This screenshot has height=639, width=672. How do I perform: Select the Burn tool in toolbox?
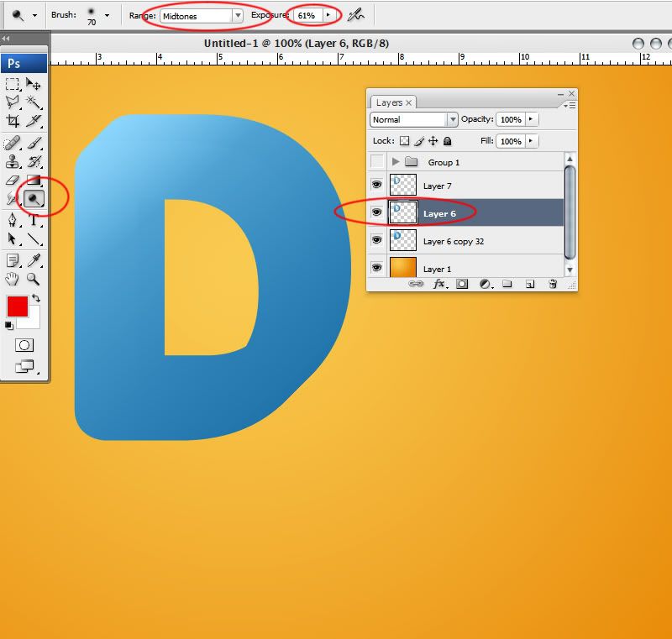point(34,199)
